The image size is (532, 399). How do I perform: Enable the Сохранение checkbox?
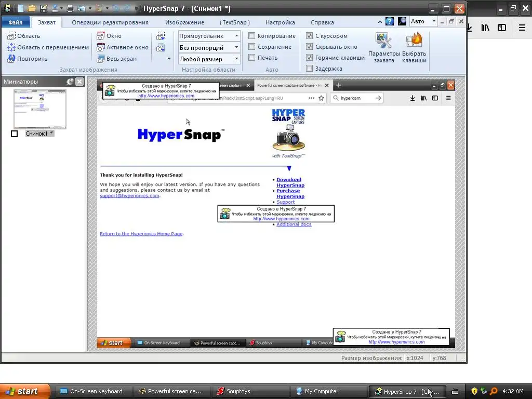252,46
